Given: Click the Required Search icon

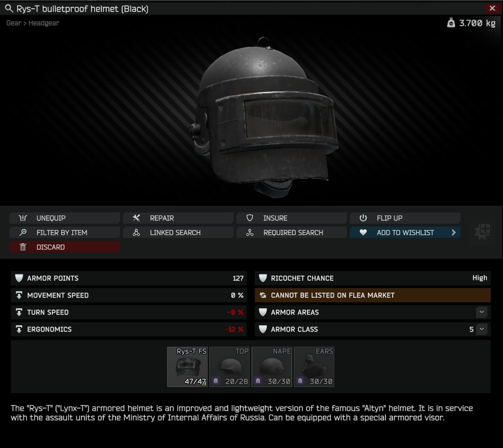Looking at the screenshot, I should pyautogui.click(x=250, y=233).
